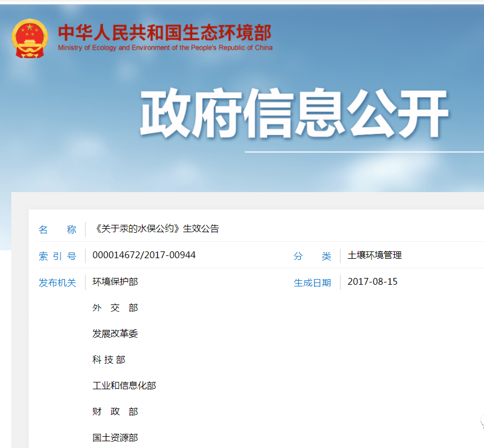This screenshot has height=448, width=484.
Task: Click the 政府信息公开 banner heading
Action: point(294,111)
